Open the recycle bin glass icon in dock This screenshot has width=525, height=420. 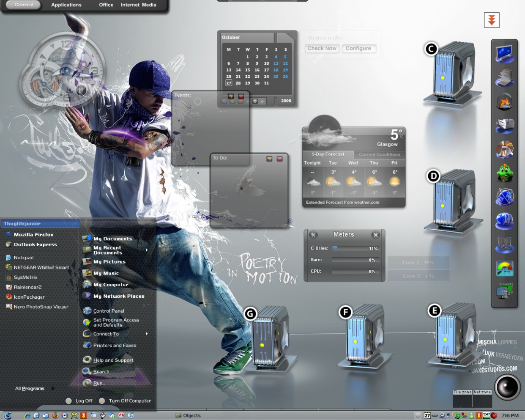point(505,244)
